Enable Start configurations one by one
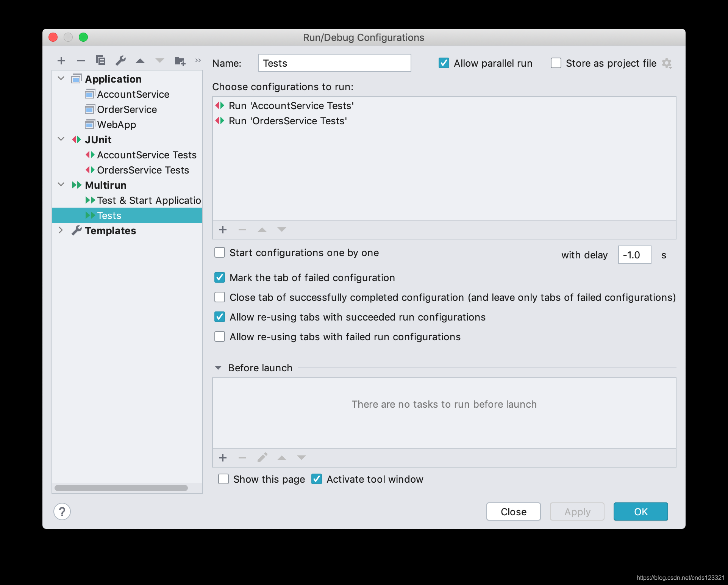The width and height of the screenshot is (728, 585). [220, 253]
